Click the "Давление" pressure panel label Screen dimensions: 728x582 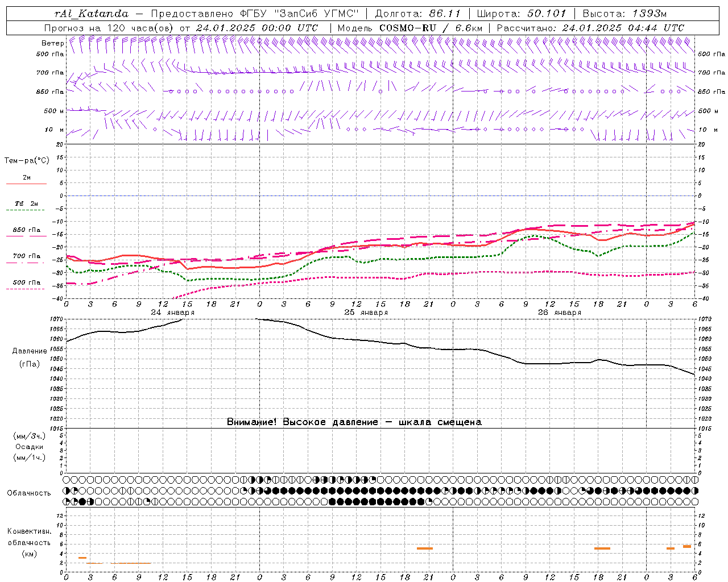(x=30, y=351)
